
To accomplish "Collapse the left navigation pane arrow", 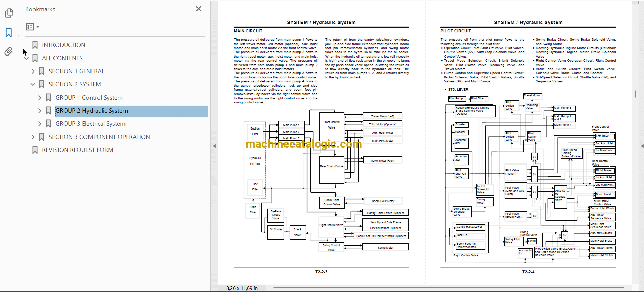I will click(214, 146).
